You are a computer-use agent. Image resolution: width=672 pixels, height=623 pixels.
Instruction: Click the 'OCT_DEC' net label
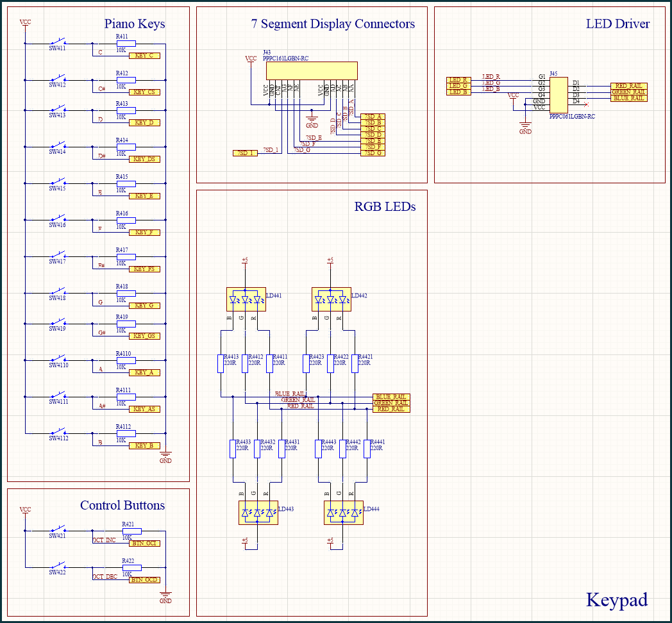pyautogui.click(x=105, y=577)
